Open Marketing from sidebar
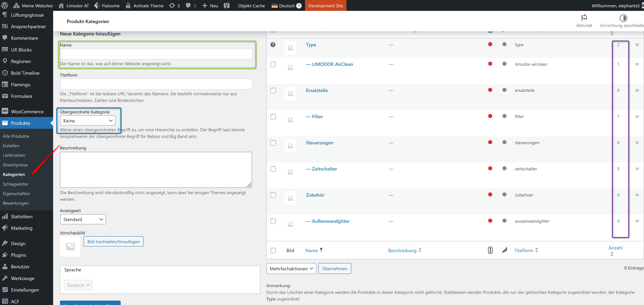 tap(22, 228)
